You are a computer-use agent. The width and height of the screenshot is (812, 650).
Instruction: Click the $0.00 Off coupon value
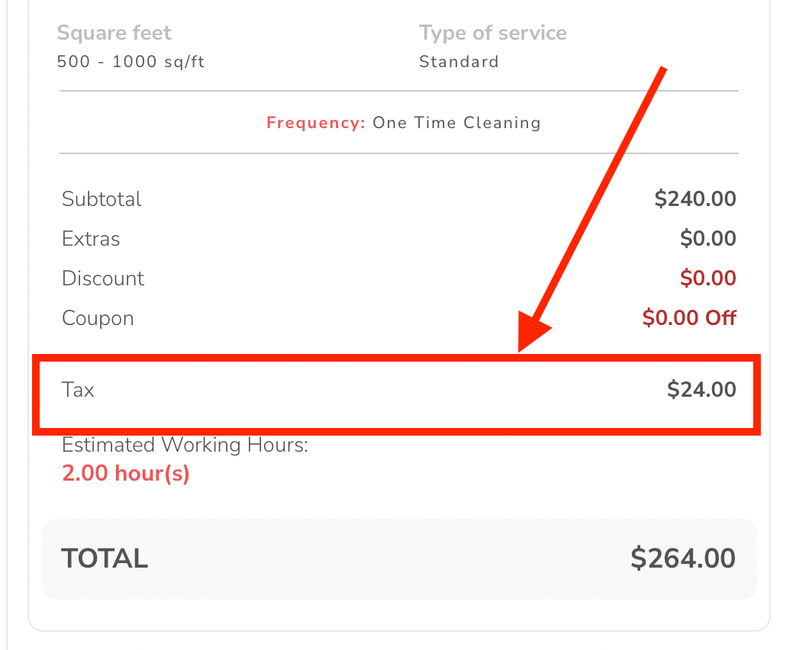click(689, 318)
